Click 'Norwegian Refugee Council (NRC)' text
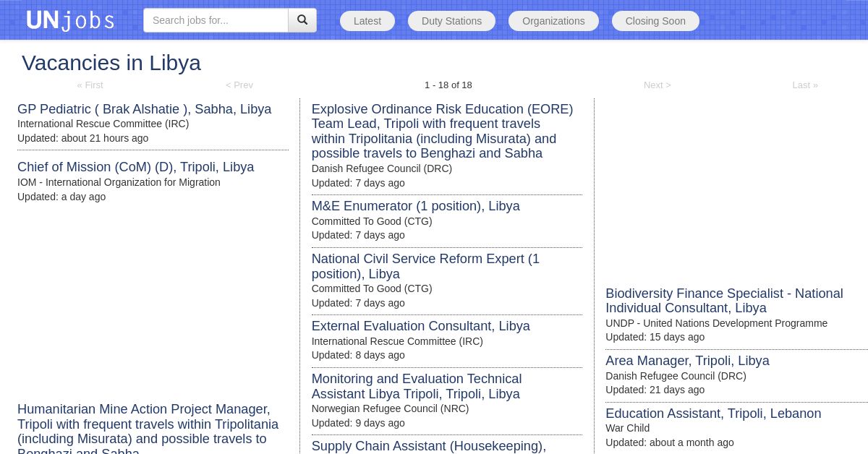 click(x=390, y=408)
